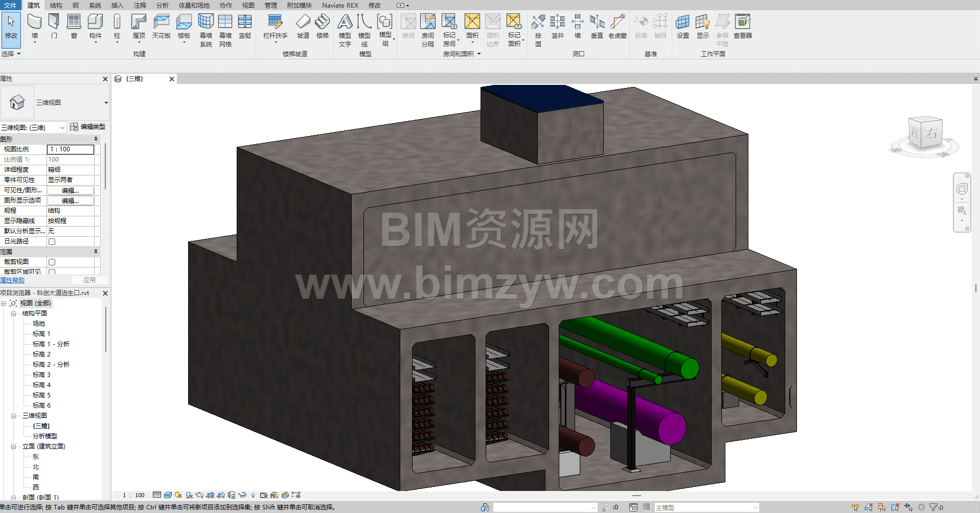
Task: Open the 三维视图 type selector dropdown
Action: (106, 103)
